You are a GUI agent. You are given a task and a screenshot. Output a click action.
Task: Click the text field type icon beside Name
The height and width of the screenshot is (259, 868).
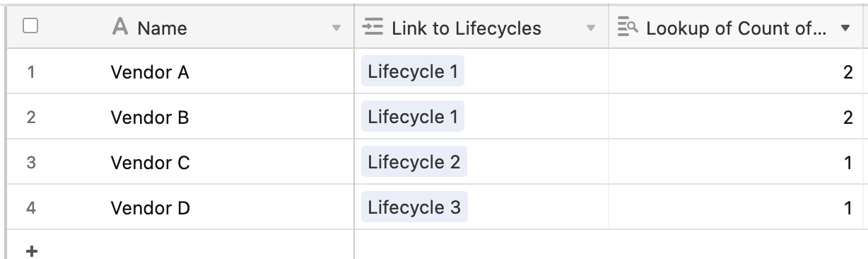coord(120,28)
